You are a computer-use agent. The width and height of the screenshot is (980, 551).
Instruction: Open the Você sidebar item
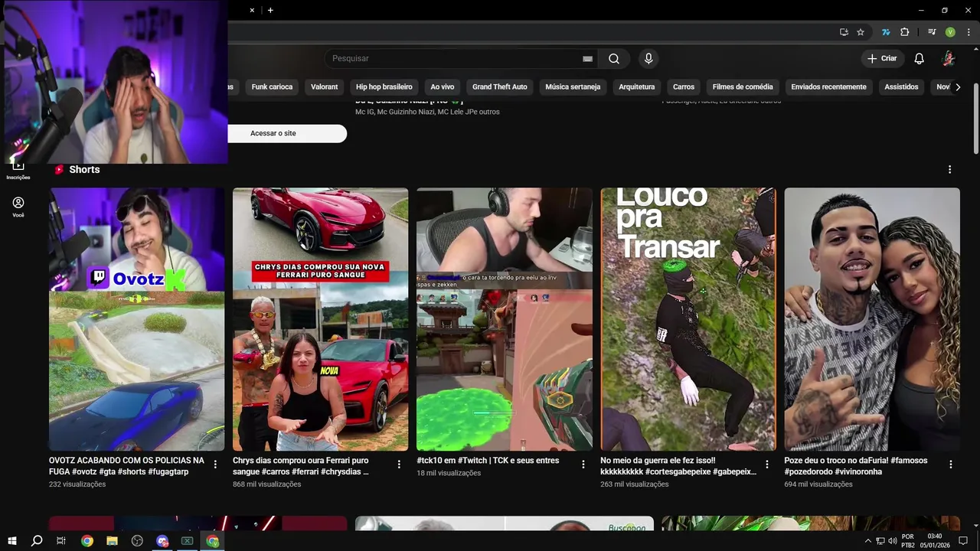click(x=18, y=207)
